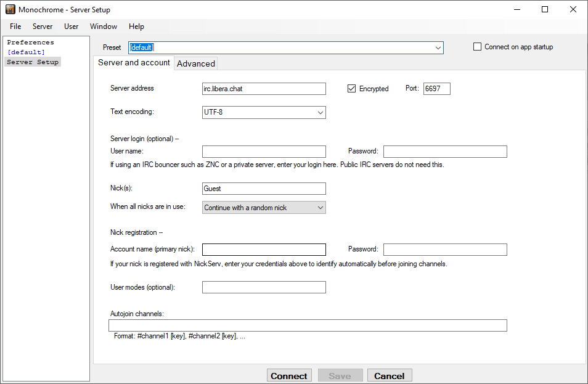Click the Port number field
Viewport: 588px width, 384px height.
436,89
